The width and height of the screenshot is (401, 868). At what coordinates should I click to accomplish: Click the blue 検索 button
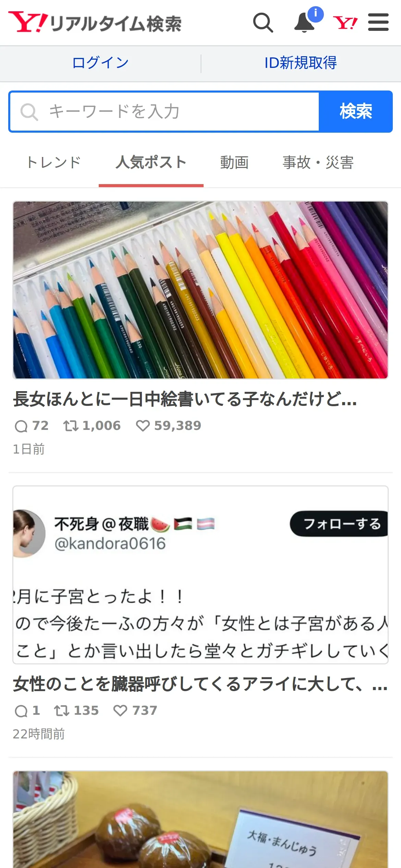[356, 111]
